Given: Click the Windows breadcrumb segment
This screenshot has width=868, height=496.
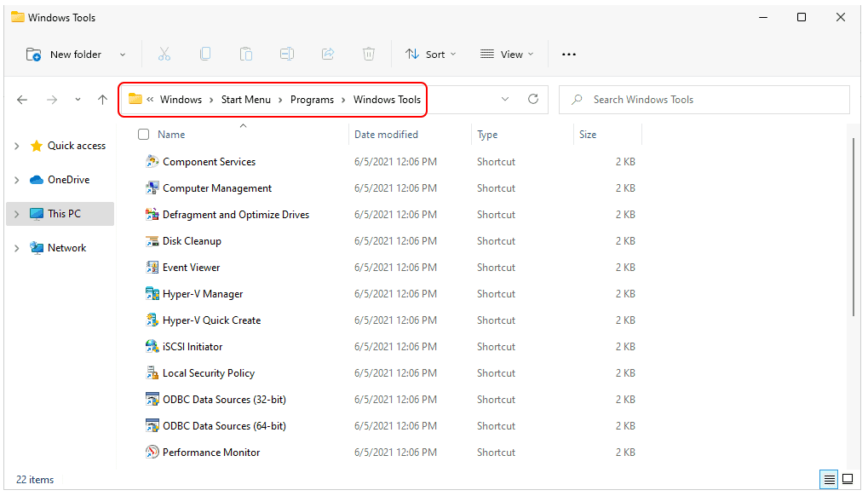Looking at the screenshot, I should [x=181, y=100].
